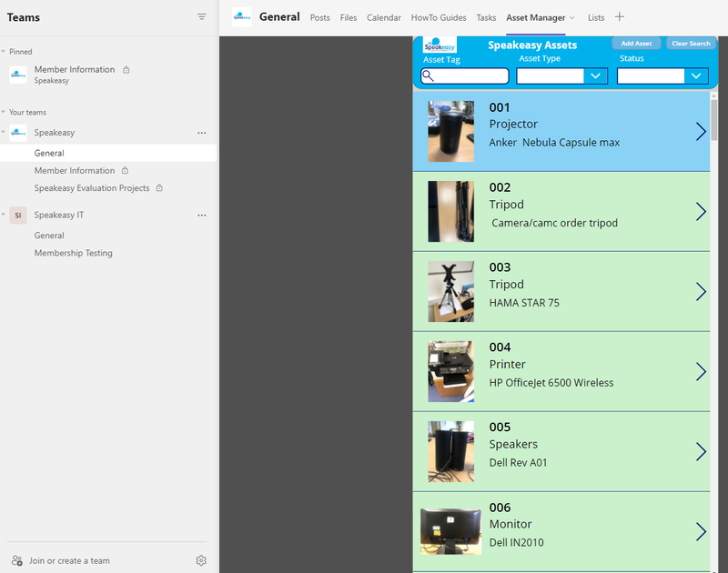Open the manage teams settings gear
Viewport: 728px width, 573px height.
click(x=201, y=560)
